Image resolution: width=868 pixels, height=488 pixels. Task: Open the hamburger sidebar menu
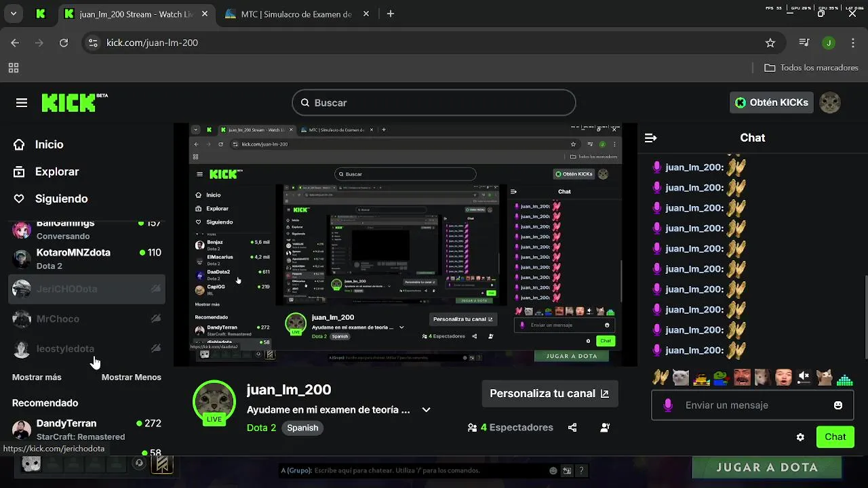pos(22,103)
